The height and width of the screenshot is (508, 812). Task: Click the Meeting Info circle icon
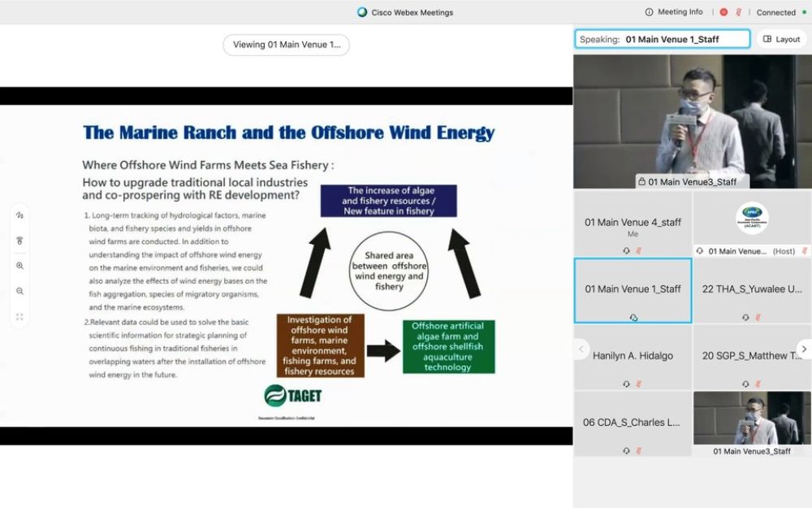(x=649, y=12)
